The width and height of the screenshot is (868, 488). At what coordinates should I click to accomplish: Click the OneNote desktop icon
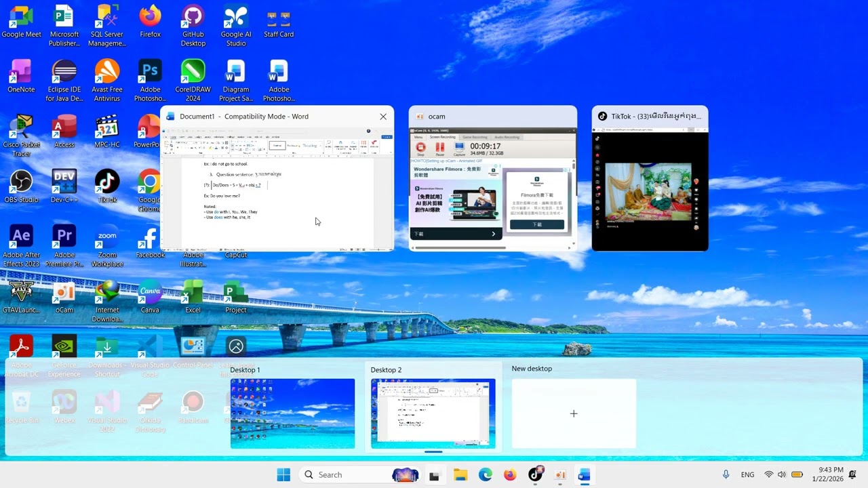pos(21,76)
